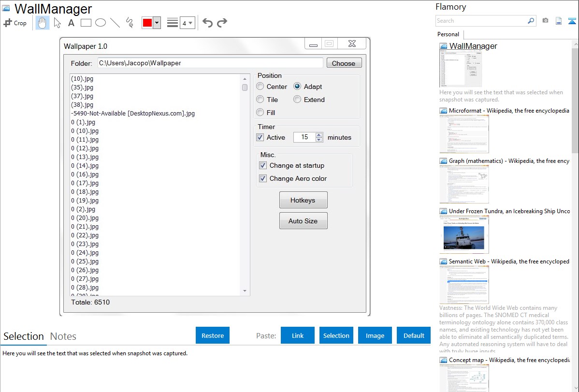Click the Restore button
Viewport: 579px width, 392px height.
[213, 335]
